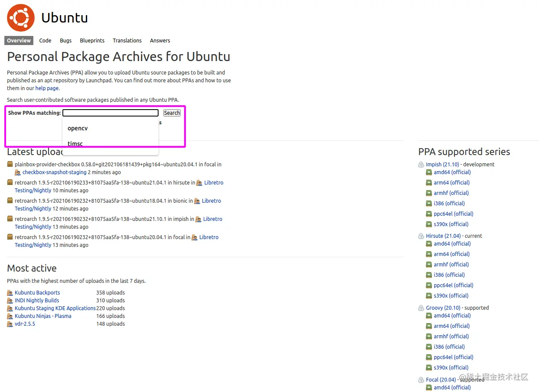Click the Impish (21.10) series icon
This screenshot has height=392, width=539.
[421, 165]
